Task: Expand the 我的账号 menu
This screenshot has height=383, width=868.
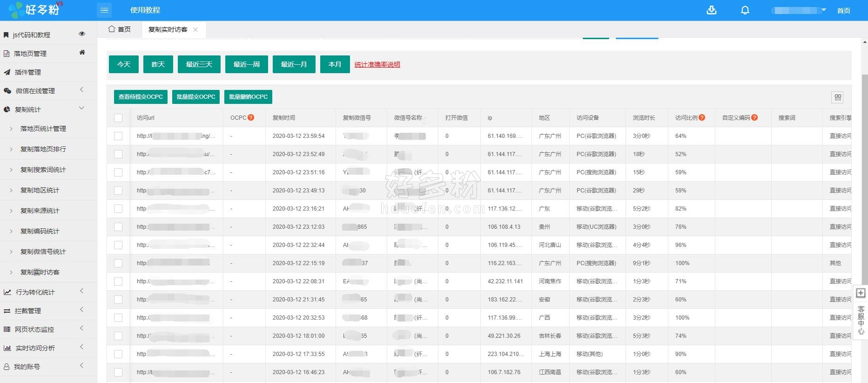Action: pos(48,367)
